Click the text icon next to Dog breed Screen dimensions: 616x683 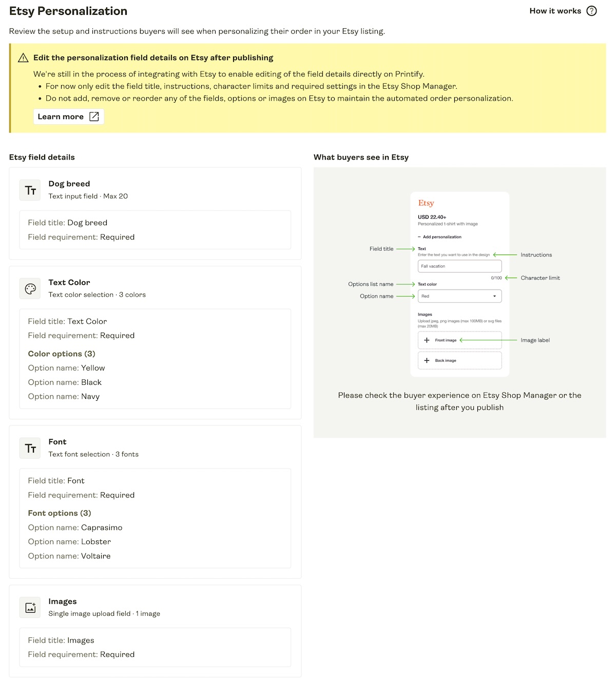(30, 190)
